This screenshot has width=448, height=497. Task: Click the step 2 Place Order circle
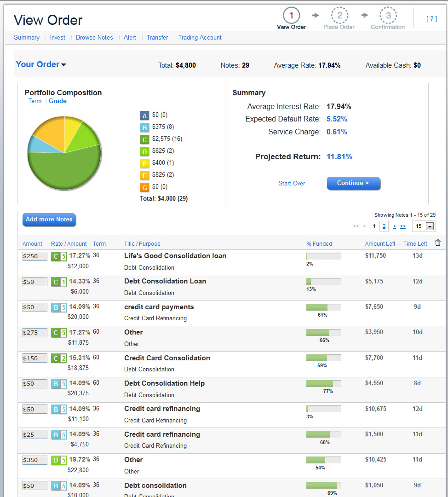pos(339,16)
